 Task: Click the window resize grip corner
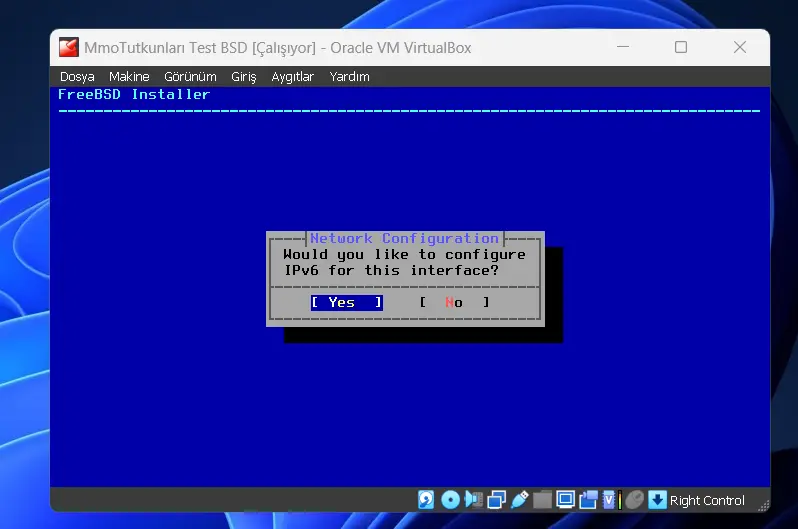coord(763,506)
